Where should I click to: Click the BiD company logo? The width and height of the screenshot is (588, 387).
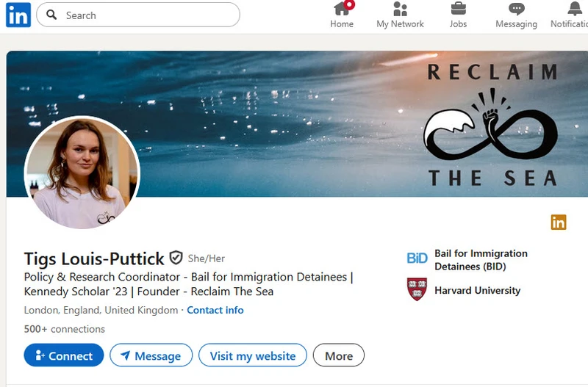[417, 258]
